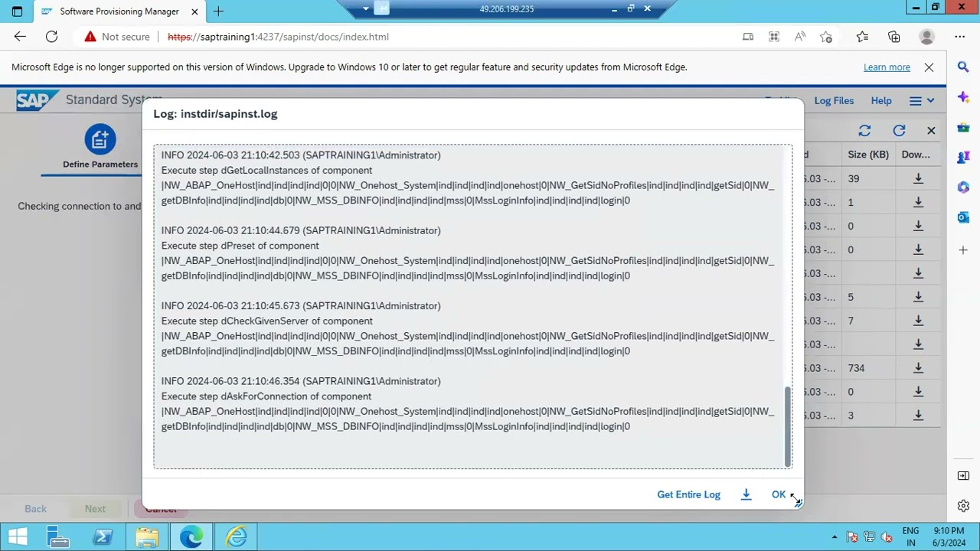Download the log file sized 7 KB

click(918, 321)
